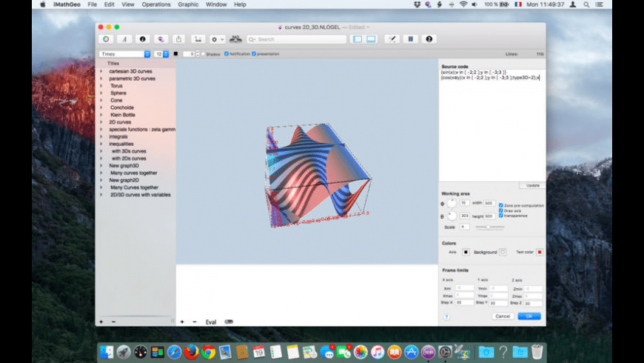
Task: Click the Step X input field
Action: pos(465,302)
